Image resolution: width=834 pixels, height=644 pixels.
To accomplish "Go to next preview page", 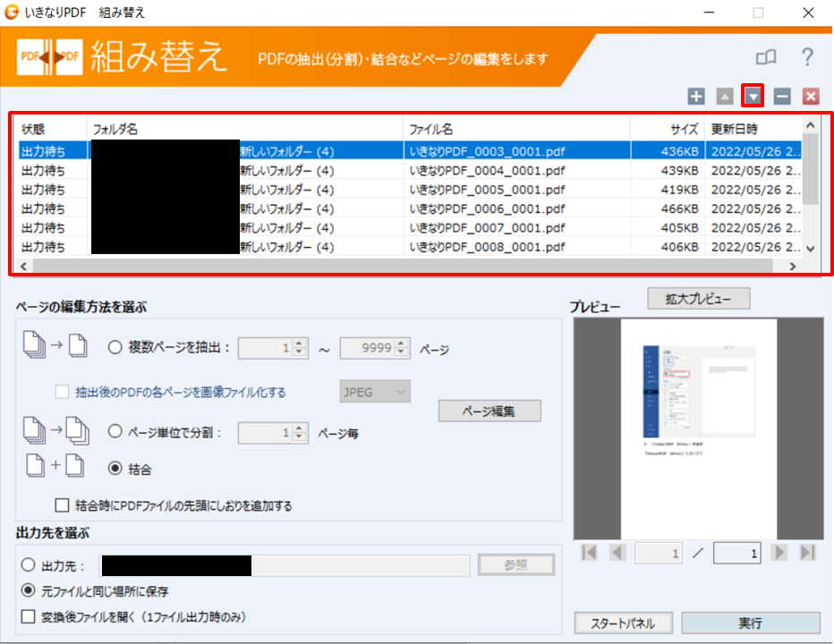I will point(779,553).
